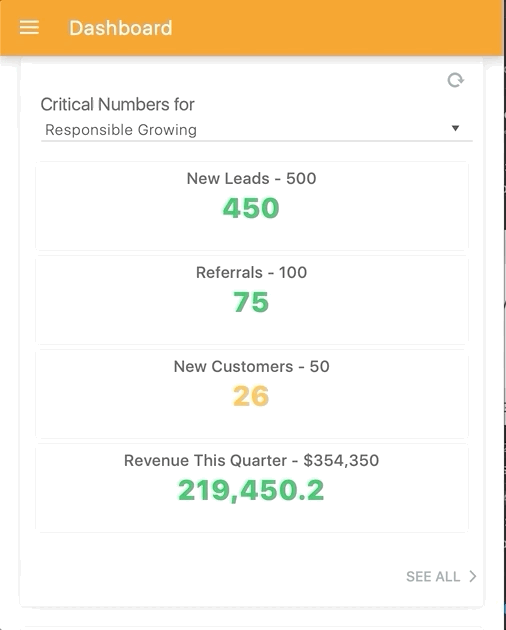
Task: Open the Responsible Growing selection field
Action: (x=256, y=130)
